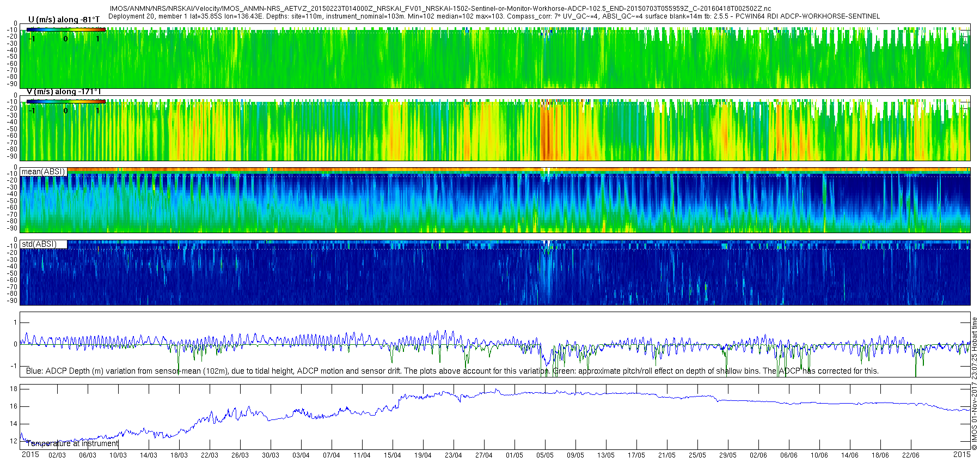Click the temperature curve peak near 27/04

[496, 391]
